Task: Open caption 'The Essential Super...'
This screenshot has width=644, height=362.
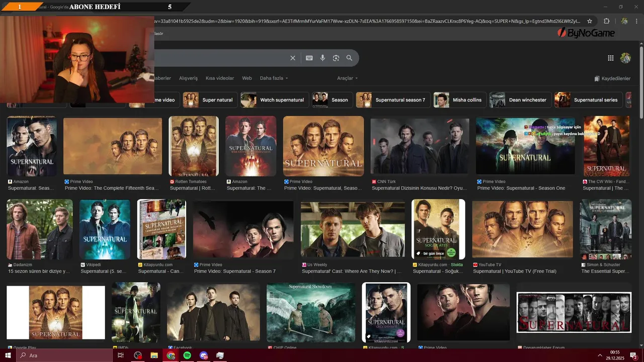Action: pyautogui.click(x=605, y=271)
